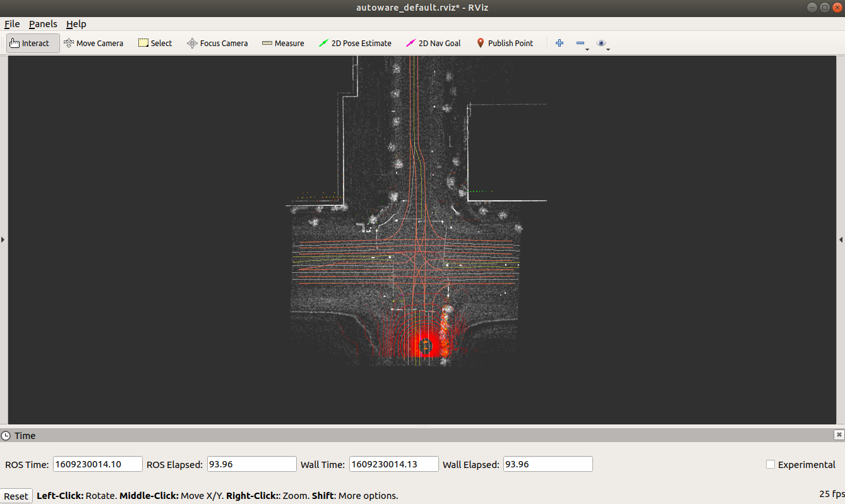Screen dimensions: 845x504
Task: Close the Time panel
Action: click(x=839, y=435)
